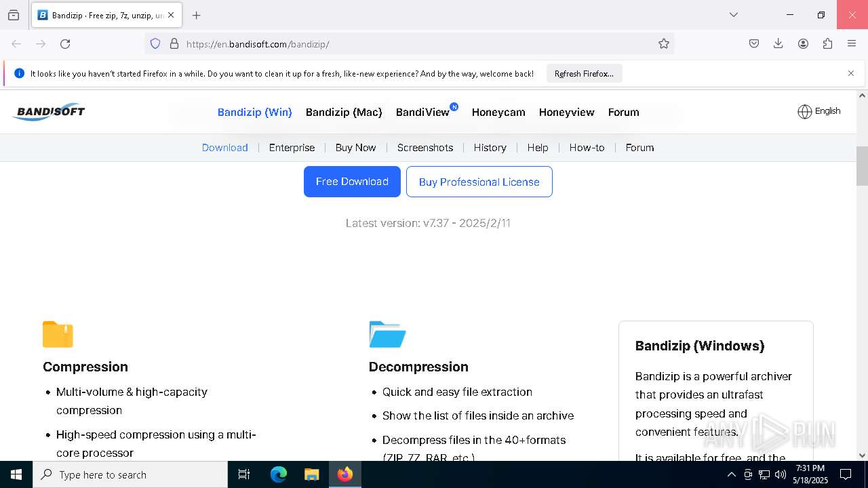
Task: Open the Downloads panel icon
Action: click(x=778, y=44)
